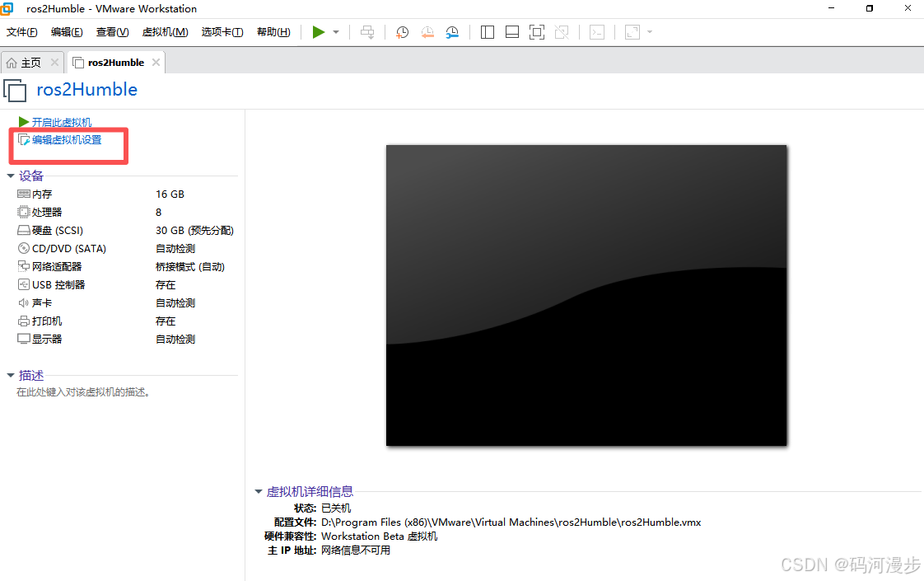Collapse the 描述 section
The height and width of the screenshot is (581, 924).
pyautogui.click(x=10, y=375)
